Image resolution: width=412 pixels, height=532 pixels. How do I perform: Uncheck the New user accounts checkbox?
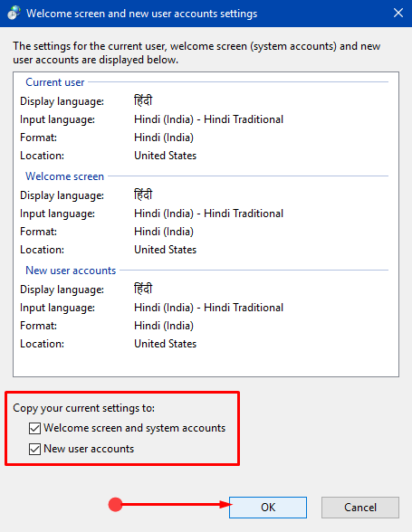pyautogui.click(x=34, y=449)
